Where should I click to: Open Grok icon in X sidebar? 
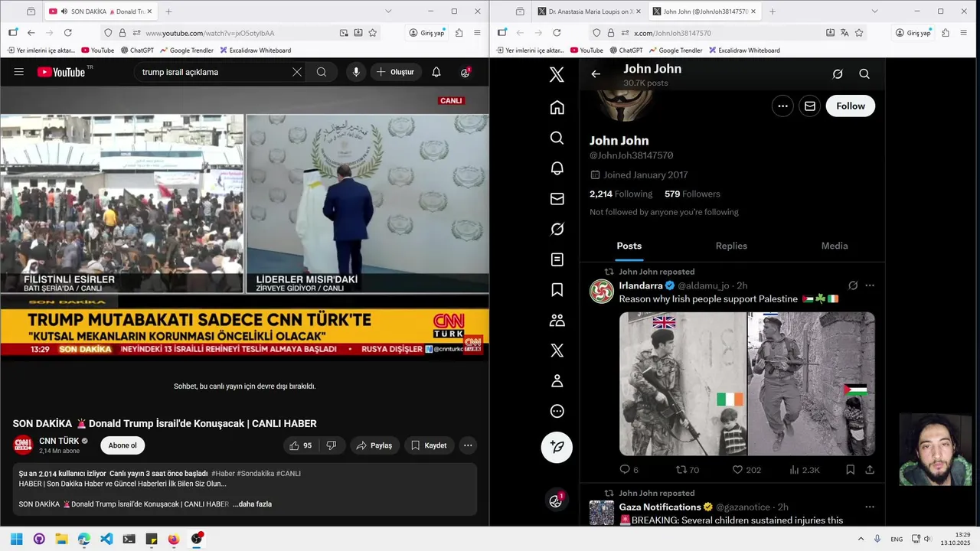tap(557, 229)
